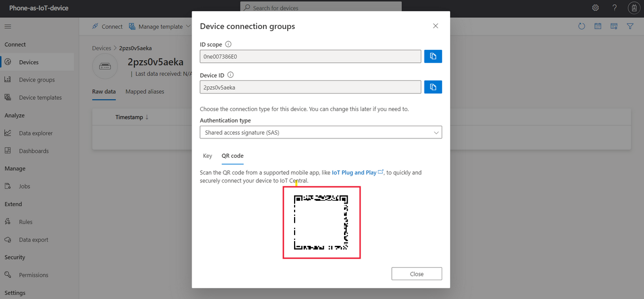
Task: Click the Device templates icon
Action: pos(8,97)
